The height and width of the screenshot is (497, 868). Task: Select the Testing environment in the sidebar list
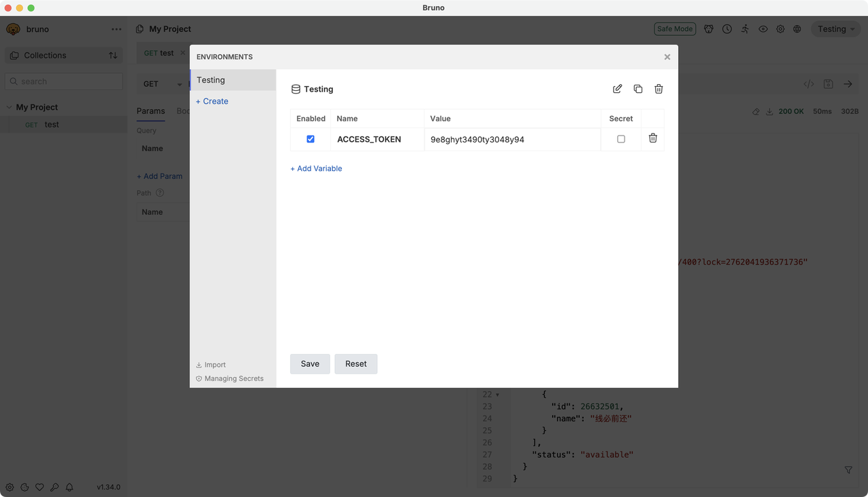(x=233, y=80)
